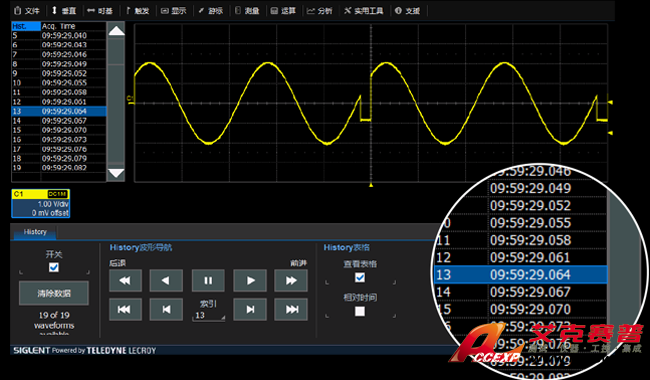Click the fast rewind history button
650x380 pixels.
(126, 281)
